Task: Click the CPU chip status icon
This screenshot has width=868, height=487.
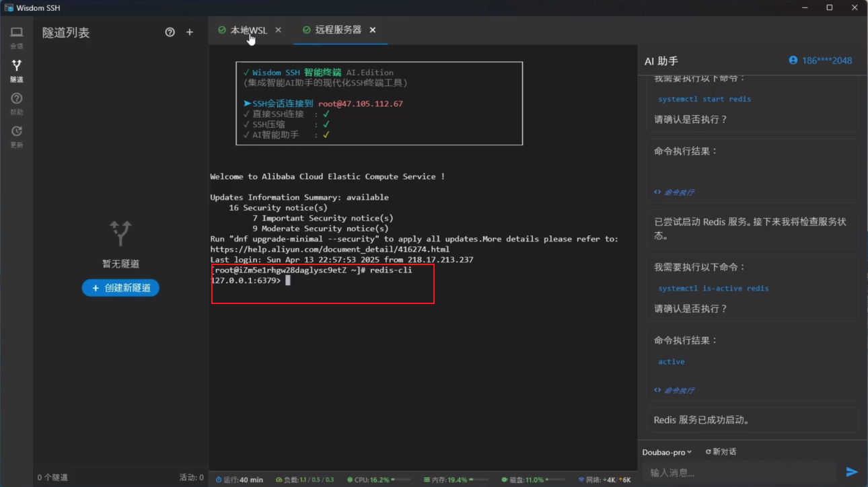Action: pos(349,480)
